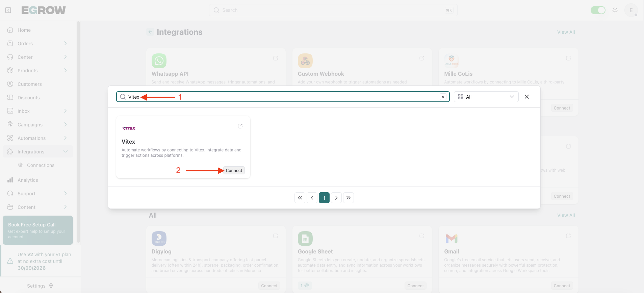Go back using the Integrations back arrow
Image resolution: width=644 pixels, height=293 pixels.
[150, 32]
